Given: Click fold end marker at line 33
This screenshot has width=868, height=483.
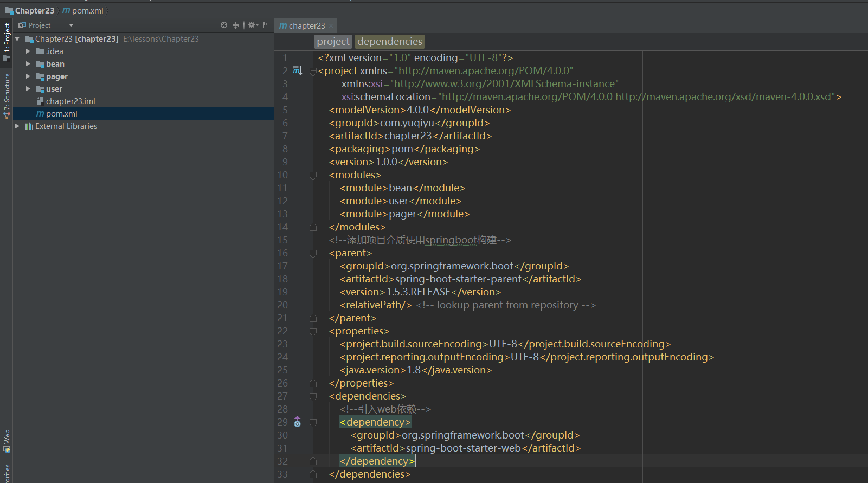Looking at the screenshot, I should pos(313,474).
